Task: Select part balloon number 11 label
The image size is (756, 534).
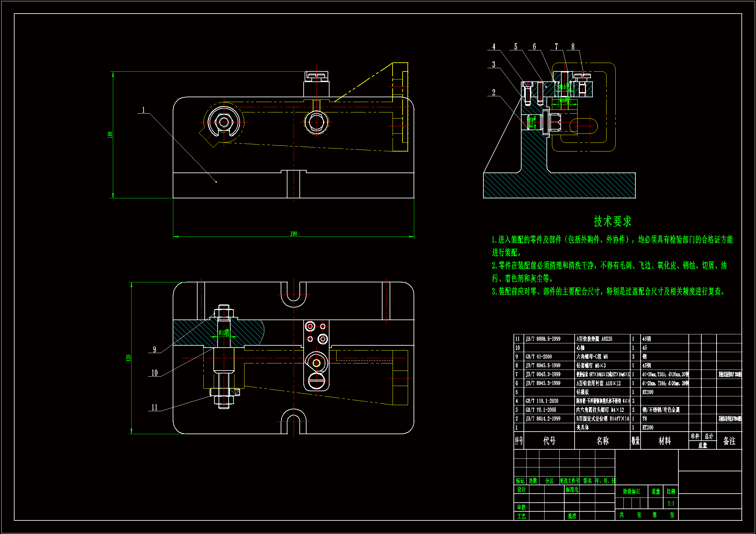Action: tap(155, 407)
